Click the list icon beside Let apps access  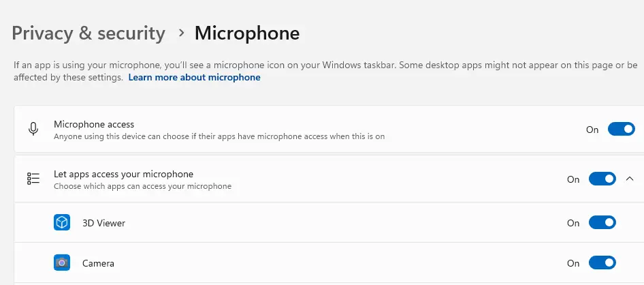[x=33, y=179]
